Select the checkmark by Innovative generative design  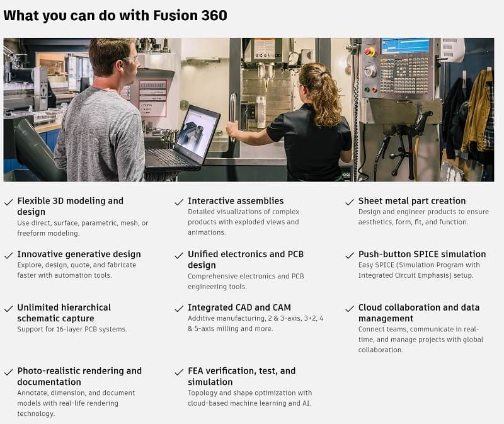(x=8, y=255)
